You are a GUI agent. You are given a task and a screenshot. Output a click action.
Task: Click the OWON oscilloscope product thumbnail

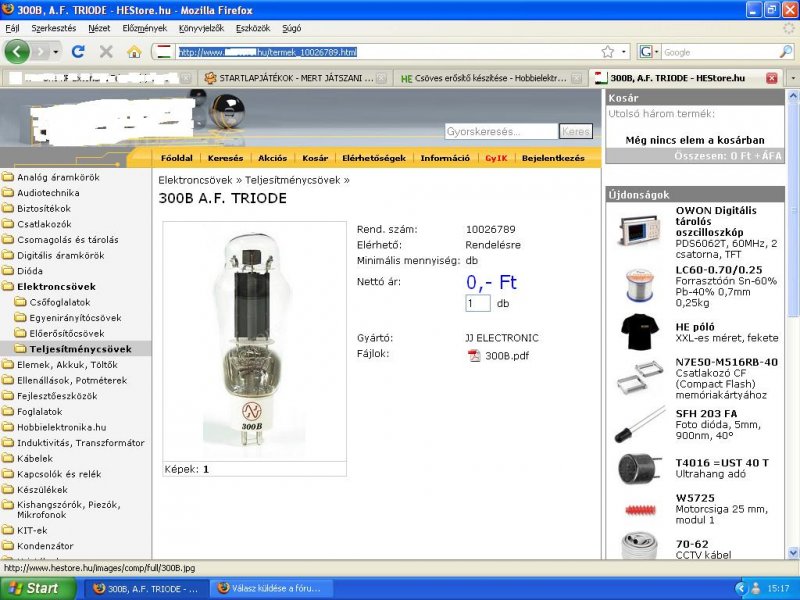click(639, 232)
